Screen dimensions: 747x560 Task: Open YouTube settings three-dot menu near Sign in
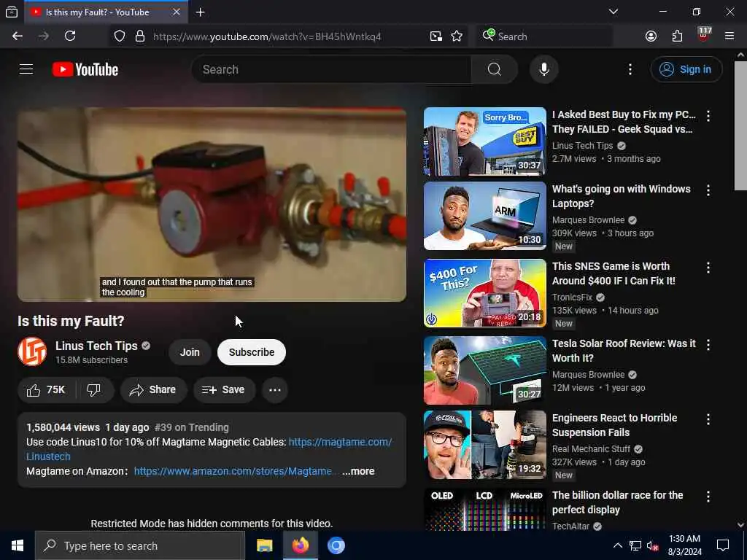point(630,69)
